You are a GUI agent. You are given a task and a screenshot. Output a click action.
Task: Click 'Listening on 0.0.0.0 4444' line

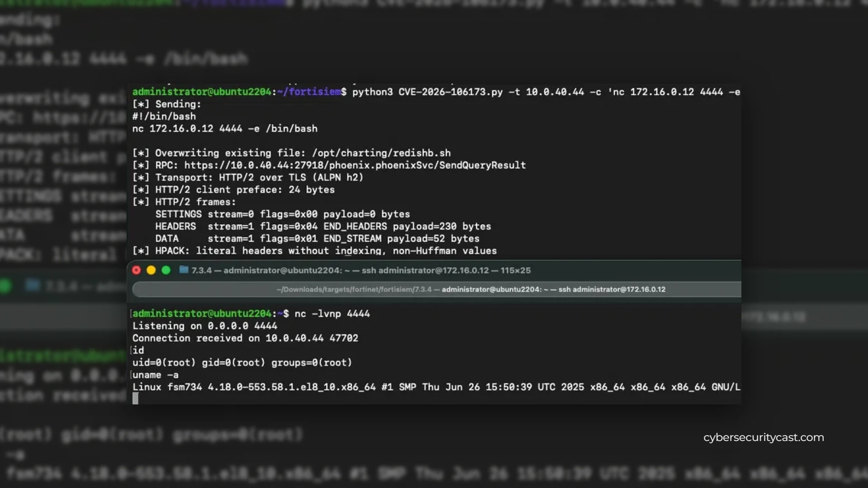(204, 326)
